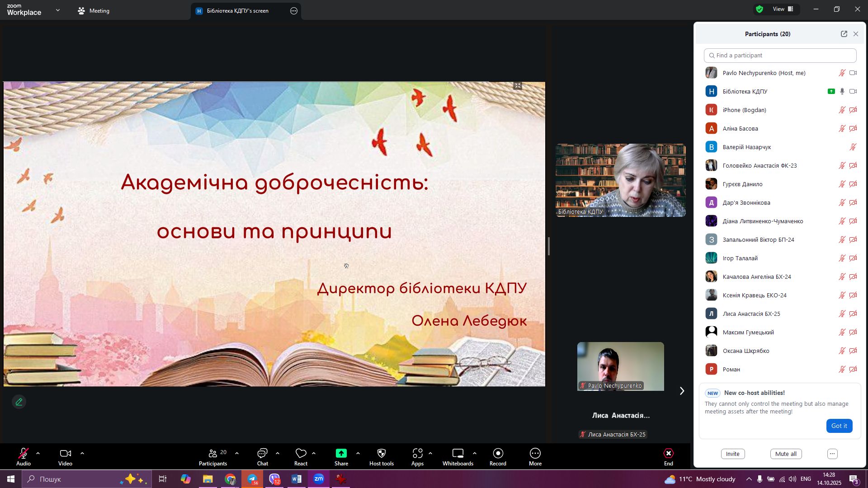This screenshot has width=868, height=488.
Task: Click the Find a participant search field
Action: [x=780, y=56]
